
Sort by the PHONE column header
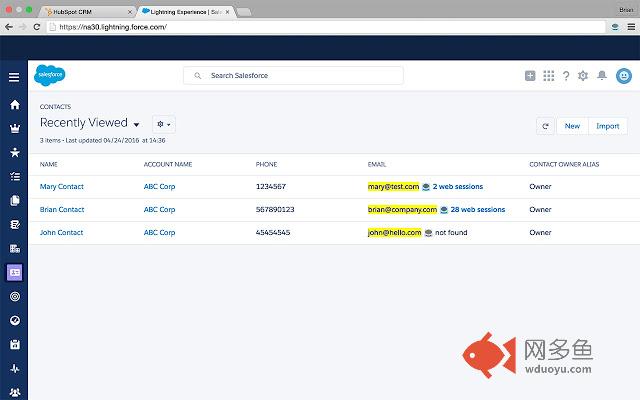266,164
